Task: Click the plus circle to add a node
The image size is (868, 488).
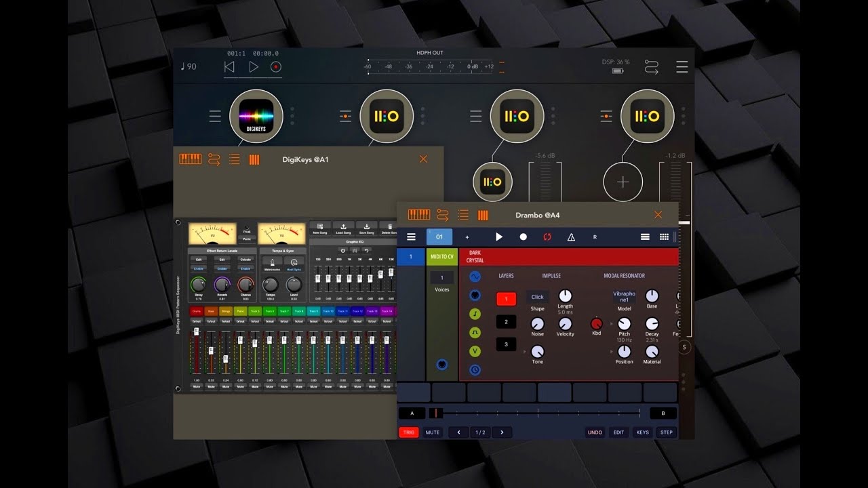Action: coord(623,182)
